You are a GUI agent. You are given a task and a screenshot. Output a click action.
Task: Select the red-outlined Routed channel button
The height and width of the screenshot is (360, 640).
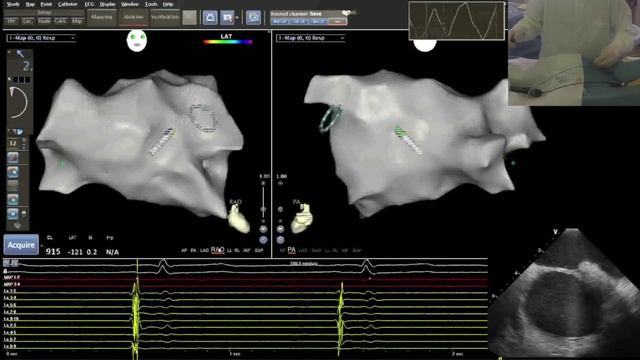tap(337, 21)
